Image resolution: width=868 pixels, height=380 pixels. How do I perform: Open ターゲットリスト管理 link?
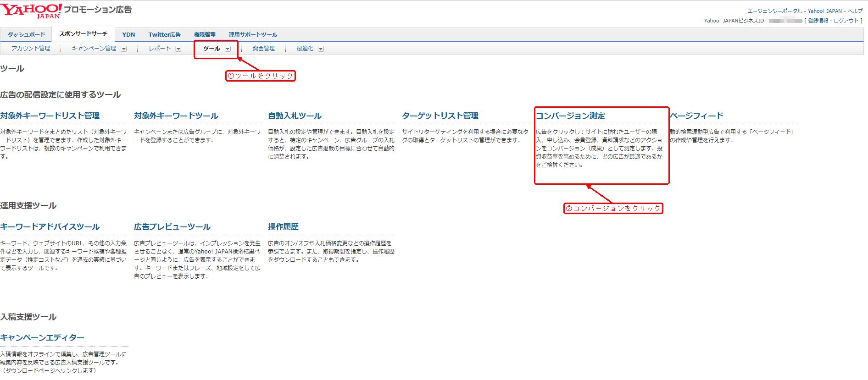(440, 116)
